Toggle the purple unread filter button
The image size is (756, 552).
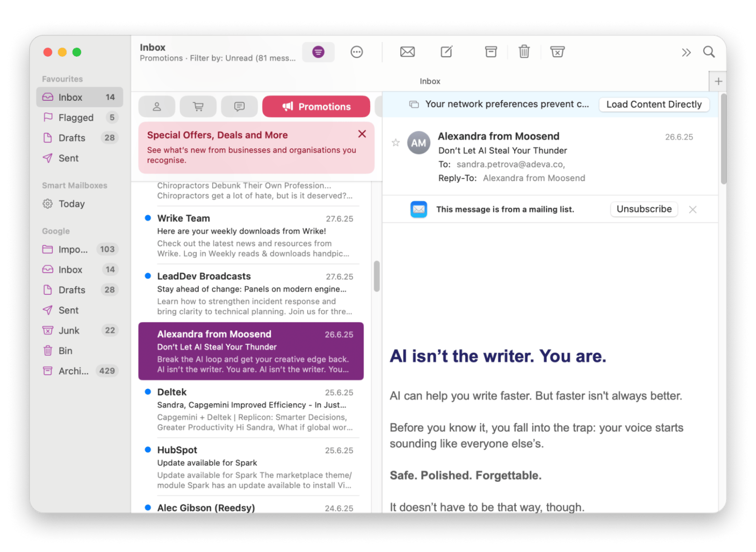318,52
